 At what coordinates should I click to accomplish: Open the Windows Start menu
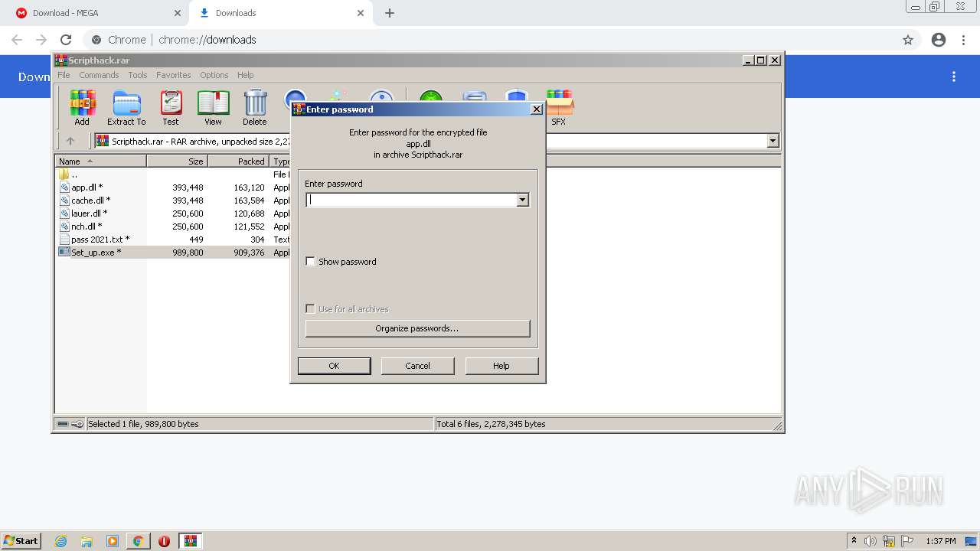(x=21, y=541)
